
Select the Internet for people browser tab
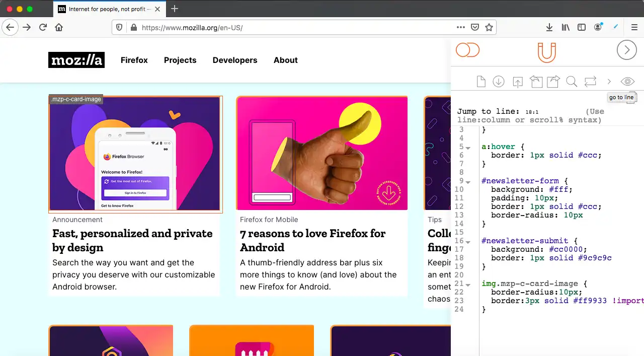tap(109, 9)
